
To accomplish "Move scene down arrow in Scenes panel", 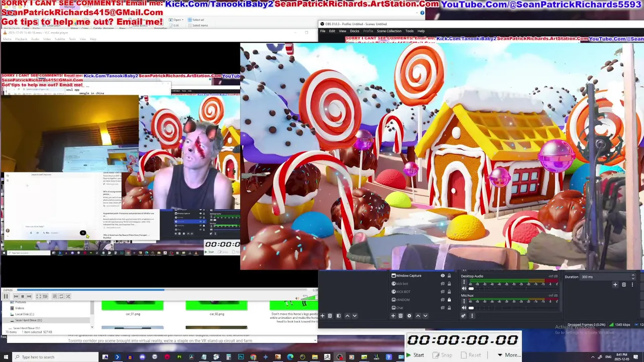I will coord(354,316).
